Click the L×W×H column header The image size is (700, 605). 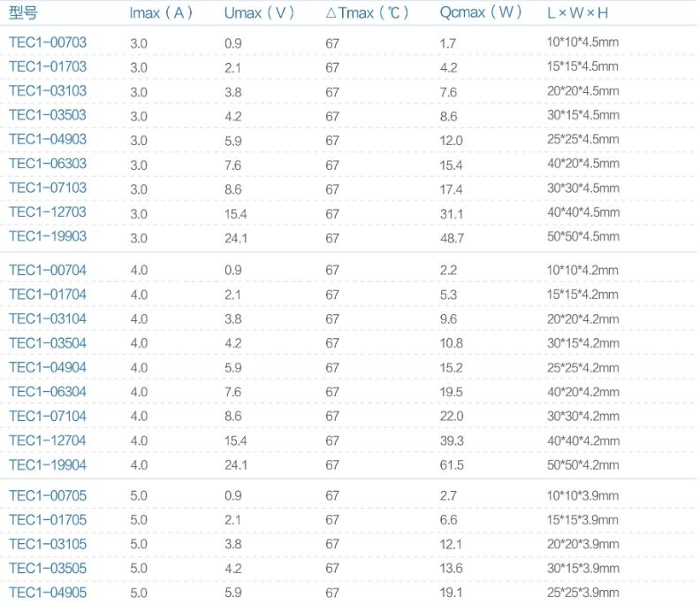(x=577, y=13)
